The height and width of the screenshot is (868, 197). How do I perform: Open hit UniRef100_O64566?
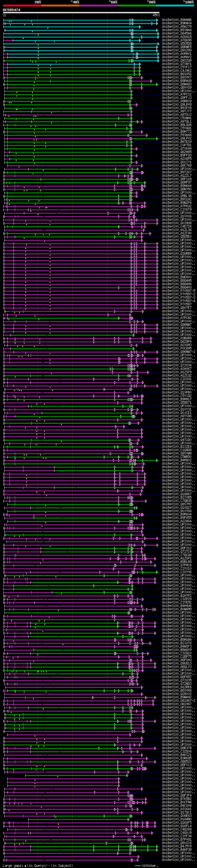pyautogui.click(x=177, y=33)
